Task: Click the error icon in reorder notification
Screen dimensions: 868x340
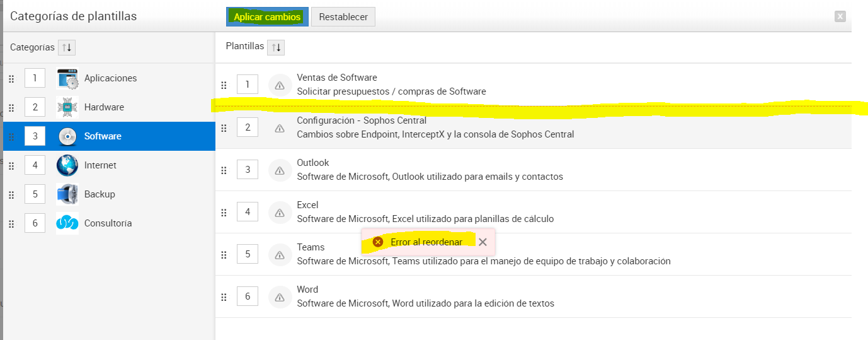Action: click(x=378, y=242)
